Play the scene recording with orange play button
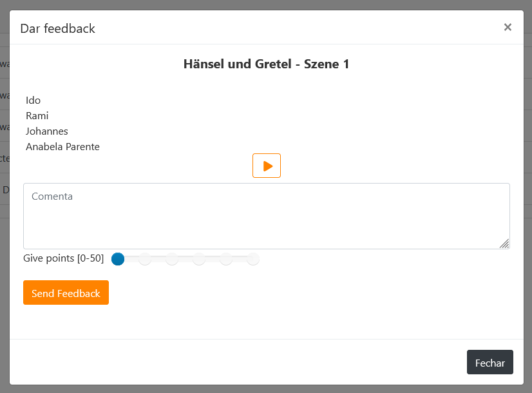 click(x=267, y=166)
